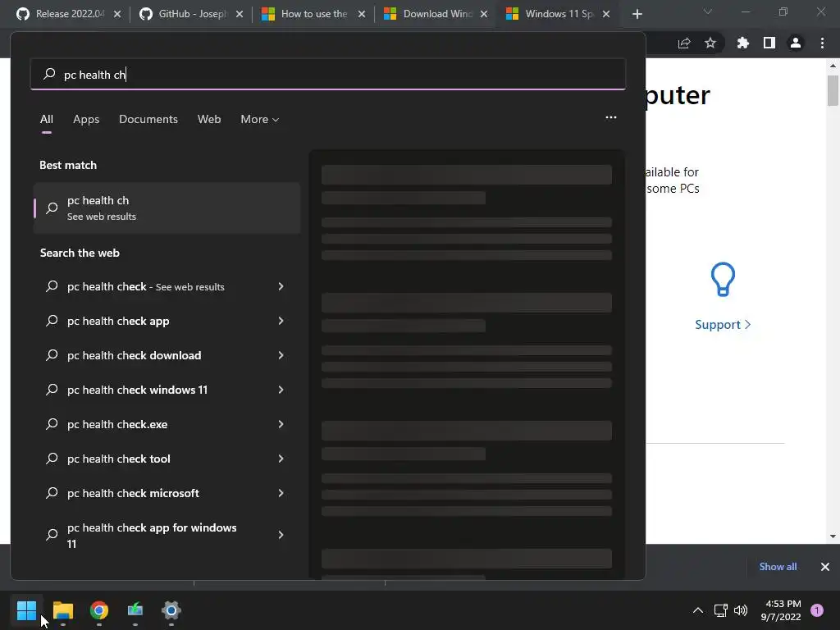840x630 pixels.
Task: Expand arrow beside 'app for windows 11' suggestion
Action: (281, 535)
